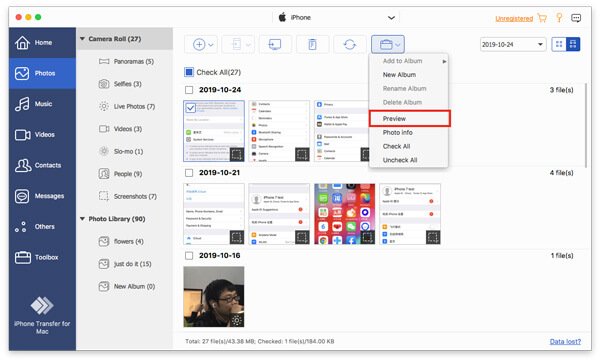Collapse the Photo Library (90) tree
The height and width of the screenshot is (361, 600).
click(82, 219)
